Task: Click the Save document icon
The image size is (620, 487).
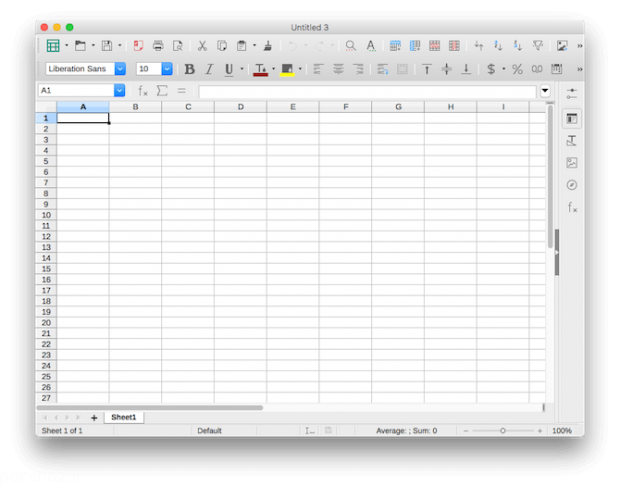Action: click(x=107, y=46)
